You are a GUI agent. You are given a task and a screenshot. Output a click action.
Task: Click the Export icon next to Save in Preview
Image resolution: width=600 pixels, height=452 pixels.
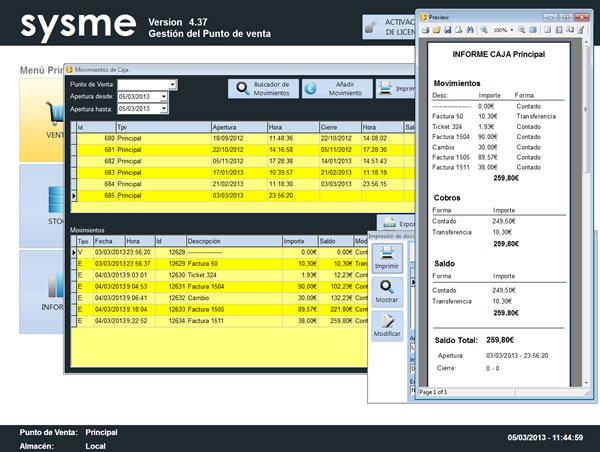tap(459, 30)
